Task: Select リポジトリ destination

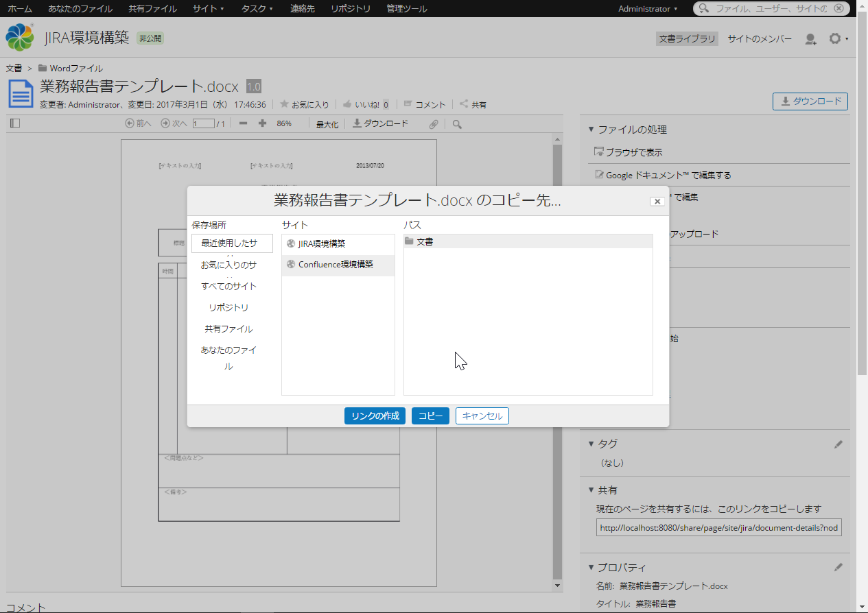Action: pos(228,307)
